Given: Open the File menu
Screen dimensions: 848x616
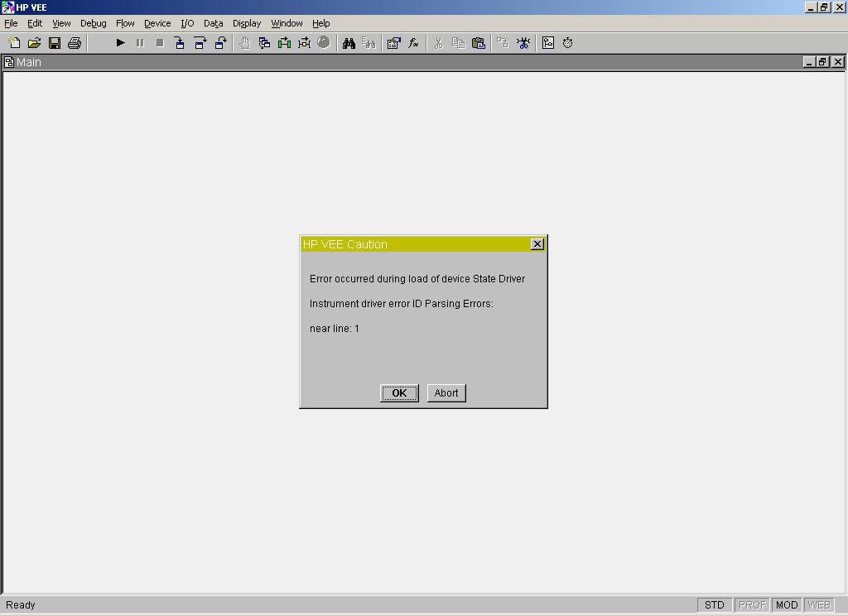Looking at the screenshot, I should pos(11,23).
